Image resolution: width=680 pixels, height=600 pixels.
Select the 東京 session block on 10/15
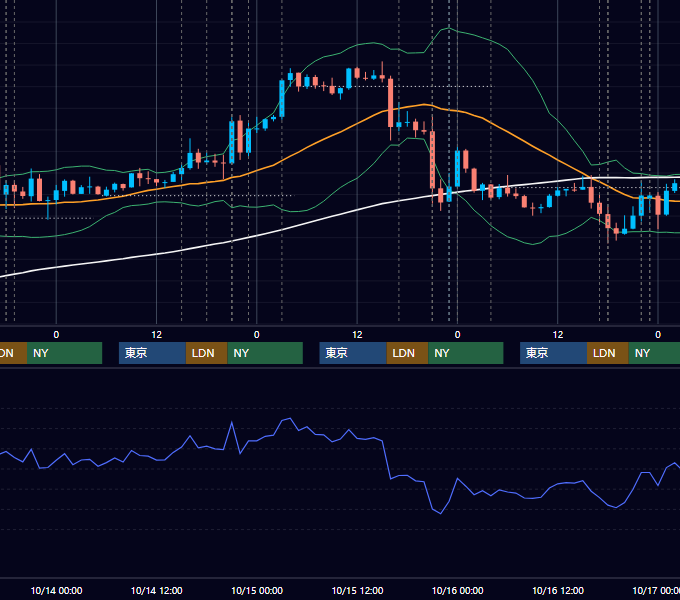click(x=353, y=353)
